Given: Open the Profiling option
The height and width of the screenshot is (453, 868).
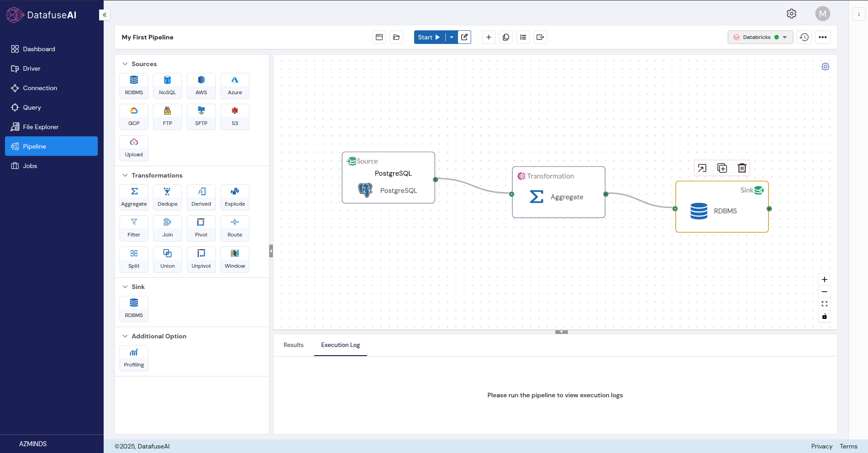Looking at the screenshot, I should click(134, 358).
